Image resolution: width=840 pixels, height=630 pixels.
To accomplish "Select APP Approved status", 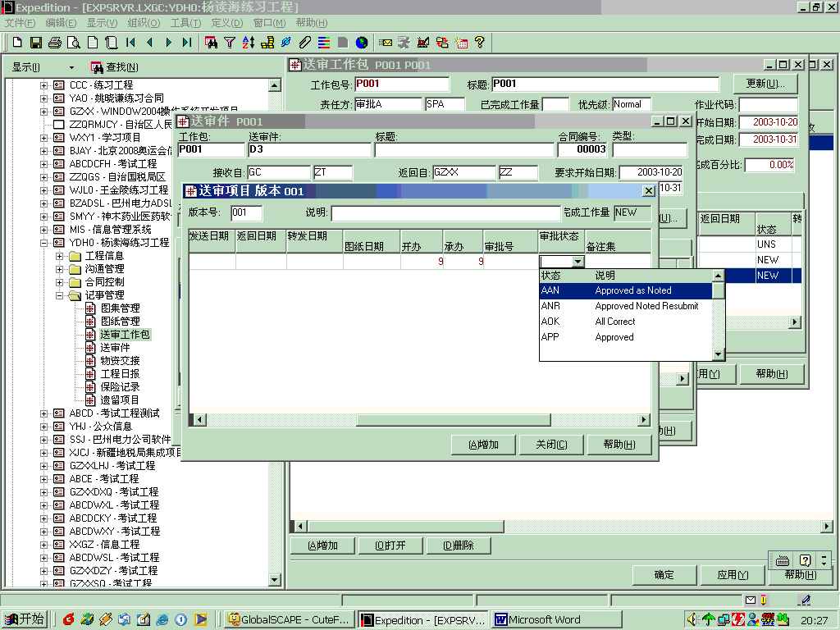I will tap(626, 337).
